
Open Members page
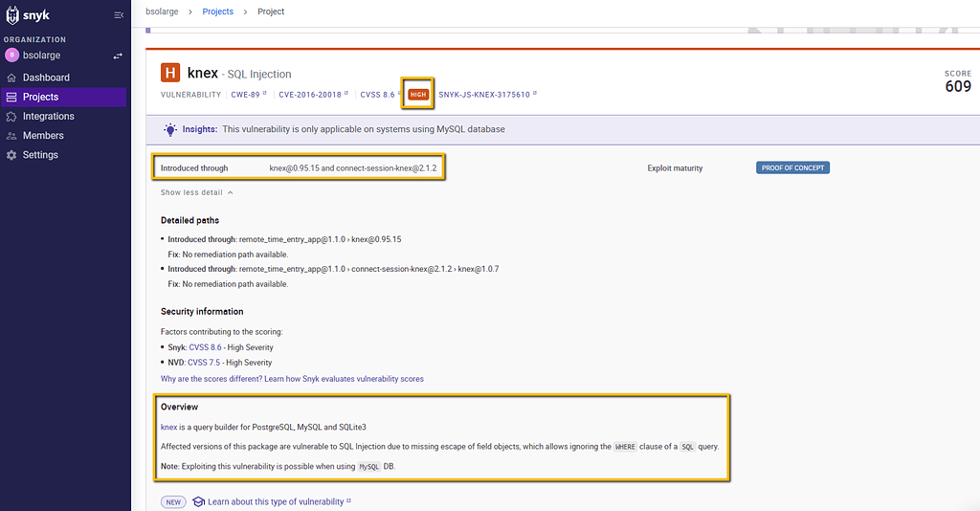[x=43, y=136]
